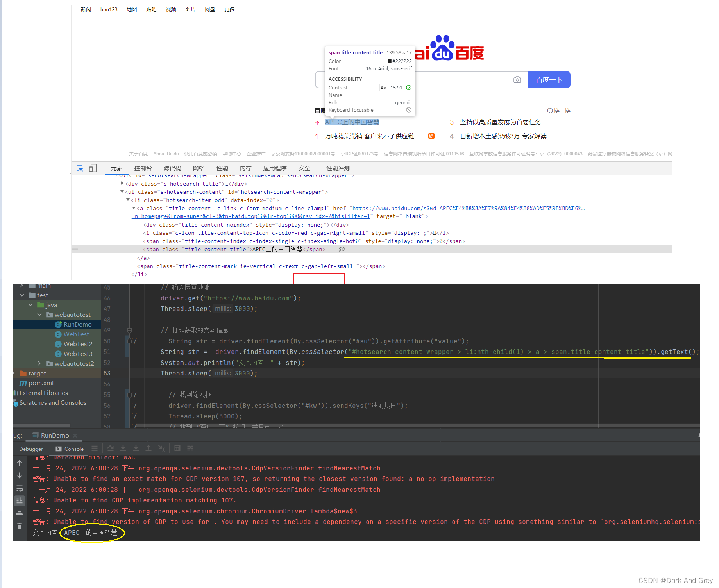Image resolution: width=719 pixels, height=588 pixels.
Task: Switch to the Debugger tab
Action: [31, 449]
